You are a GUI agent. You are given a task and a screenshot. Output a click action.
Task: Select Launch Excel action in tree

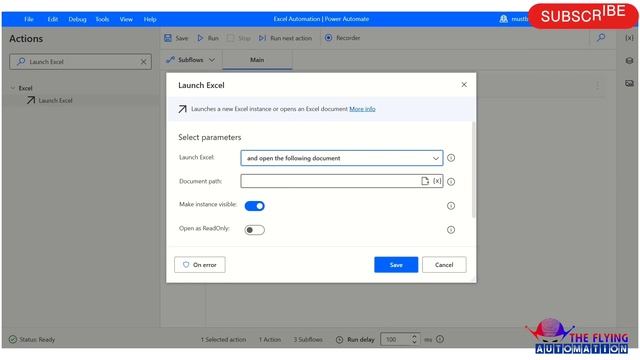pyautogui.click(x=56, y=100)
